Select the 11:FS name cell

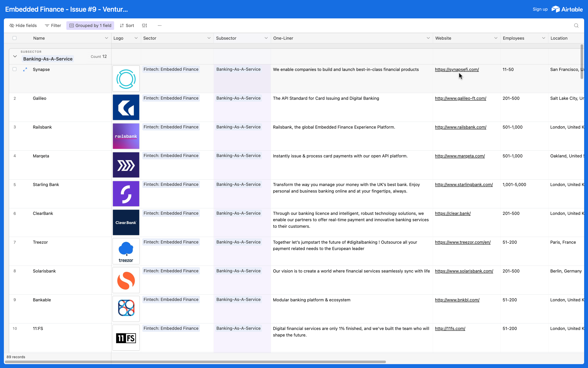coord(60,338)
